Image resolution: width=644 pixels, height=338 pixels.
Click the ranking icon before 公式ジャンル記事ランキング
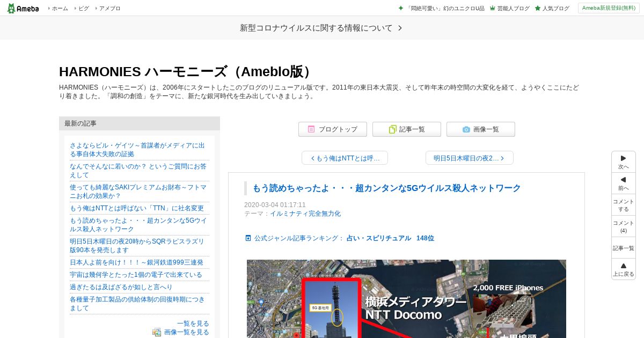(248, 238)
